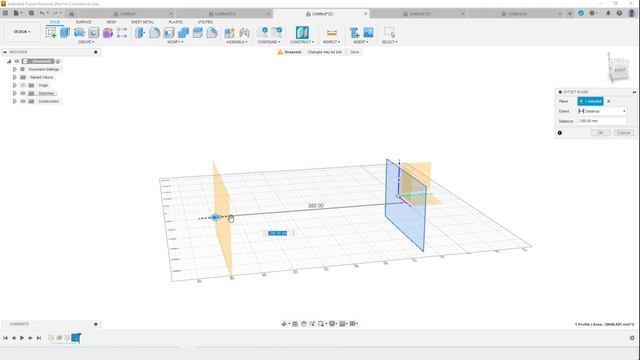The image size is (640, 360).
Task: Open the Modify dropdown menu
Action: pos(175,42)
